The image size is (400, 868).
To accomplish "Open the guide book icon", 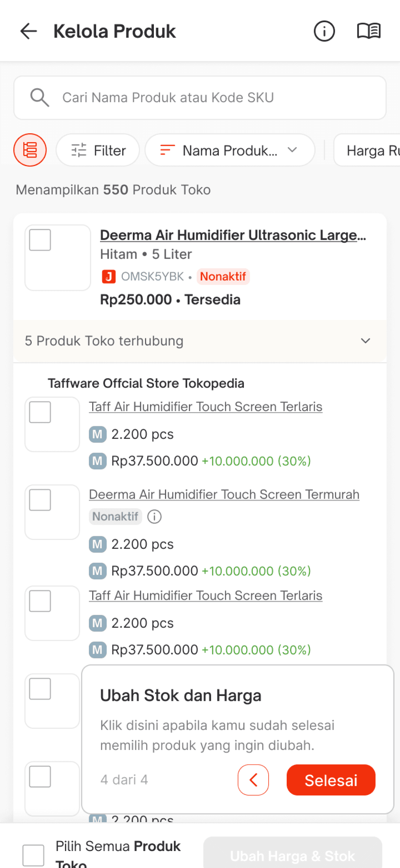I will pyautogui.click(x=369, y=31).
